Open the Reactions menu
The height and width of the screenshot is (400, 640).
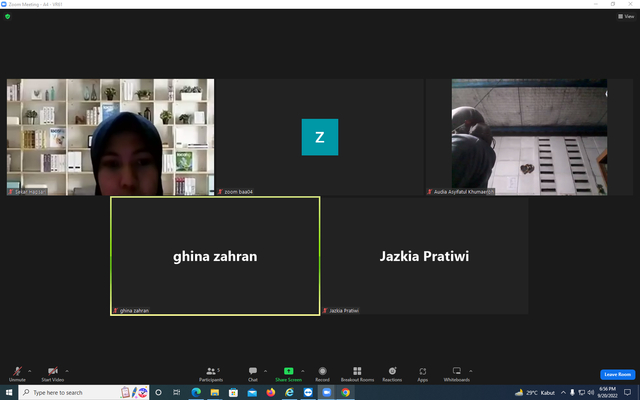point(392,373)
